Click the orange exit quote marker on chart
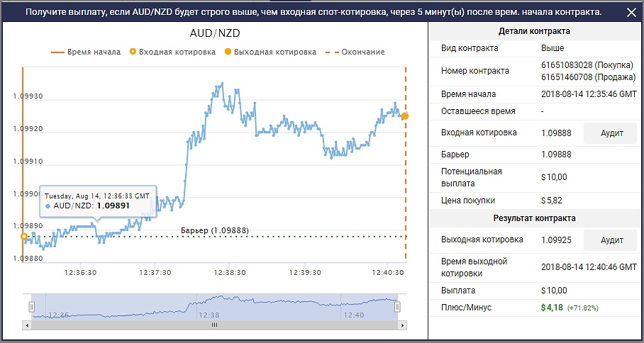Viewport: 644px width, 343px height. [x=405, y=116]
